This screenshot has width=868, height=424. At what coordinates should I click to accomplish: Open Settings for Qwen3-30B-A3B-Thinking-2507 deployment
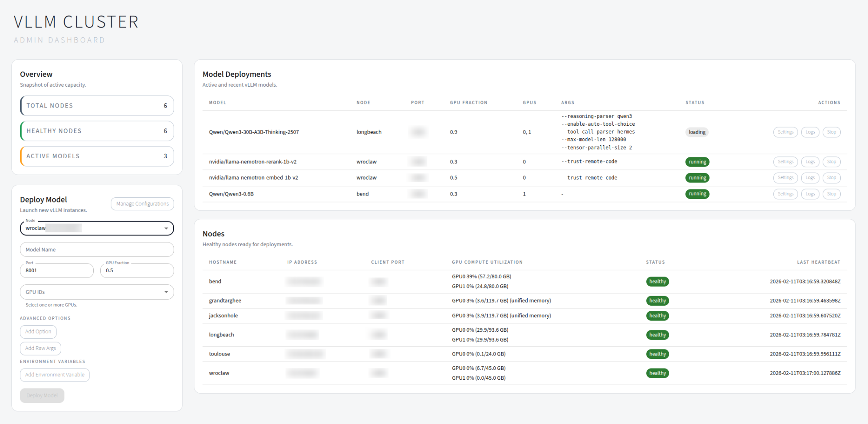tap(785, 132)
